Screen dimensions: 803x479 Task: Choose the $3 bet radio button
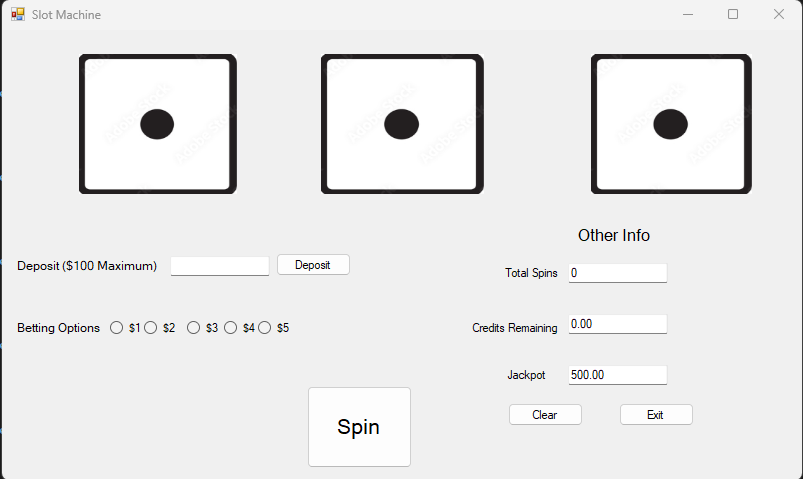[x=194, y=328]
